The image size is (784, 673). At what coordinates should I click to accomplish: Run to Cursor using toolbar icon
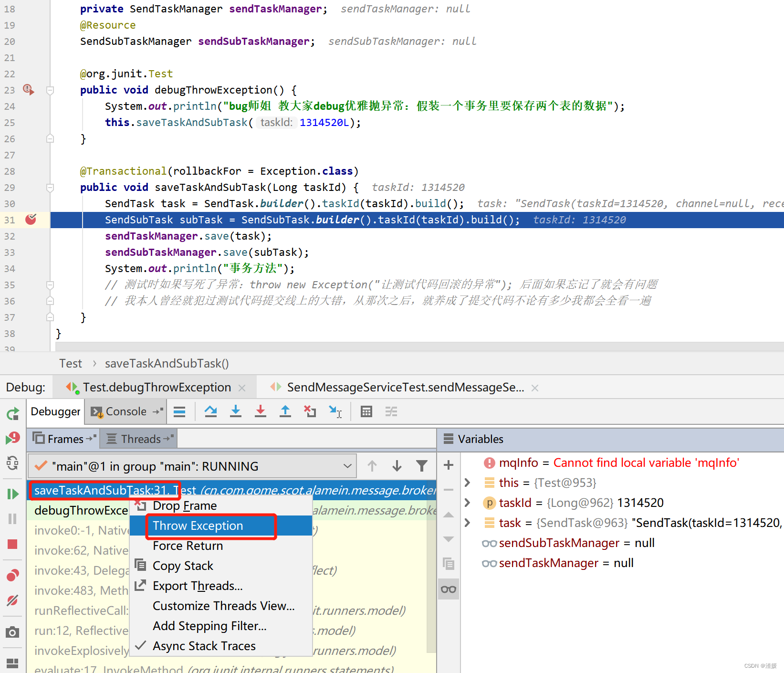pos(335,411)
